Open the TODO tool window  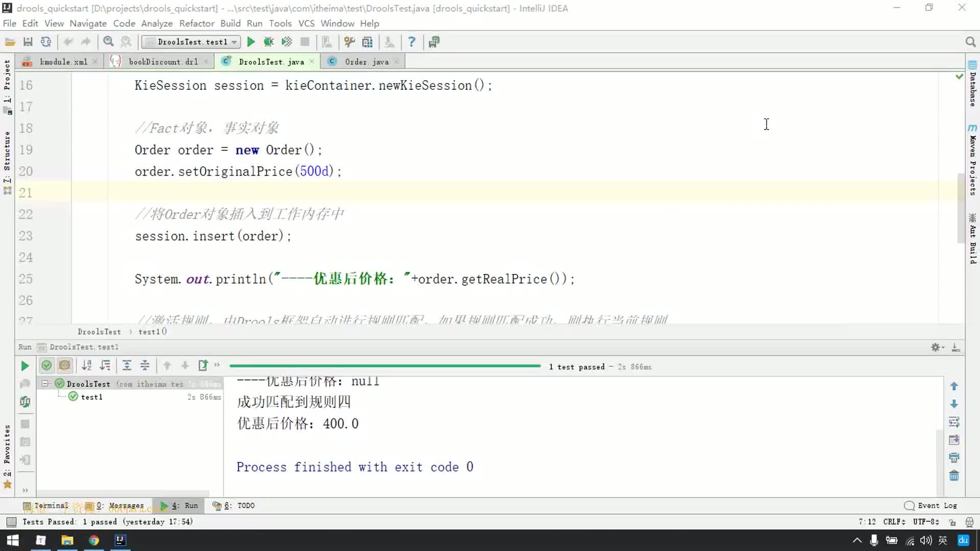pyautogui.click(x=234, y=506)
